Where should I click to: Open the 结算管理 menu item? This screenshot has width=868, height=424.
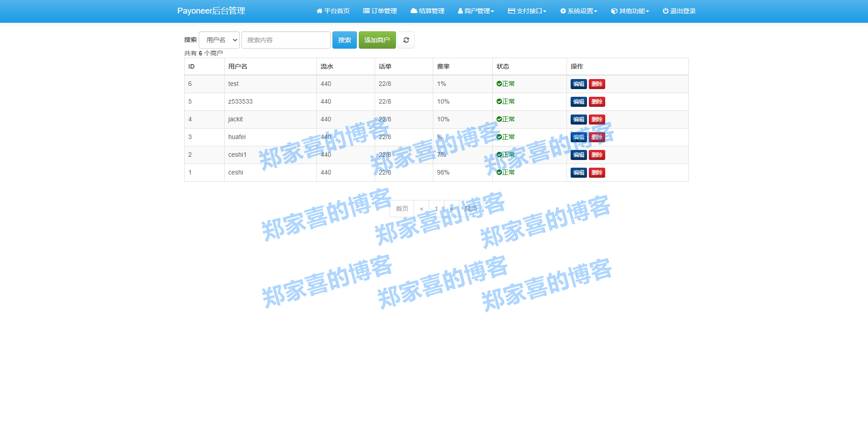[427, 11]
